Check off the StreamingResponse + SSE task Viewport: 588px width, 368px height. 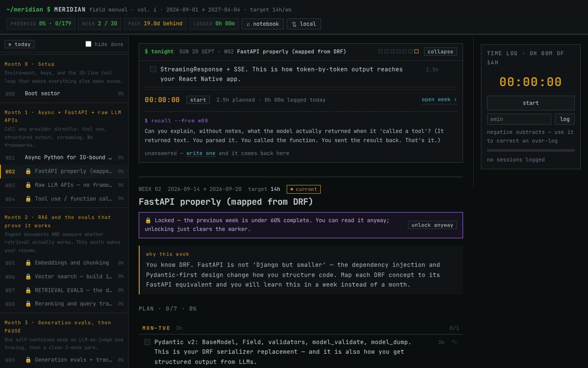click(x=153, y=69)
